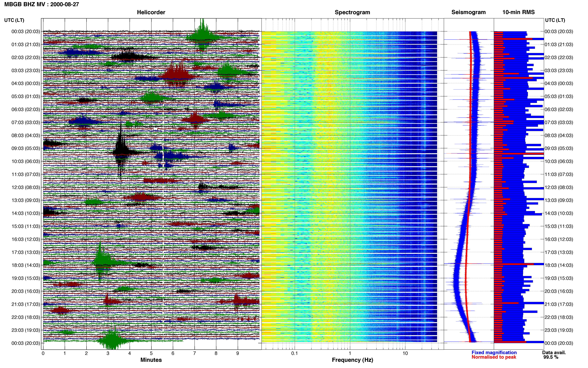
Task: Click left time label '08:03 (04:03)'
Action: [26, 135]
